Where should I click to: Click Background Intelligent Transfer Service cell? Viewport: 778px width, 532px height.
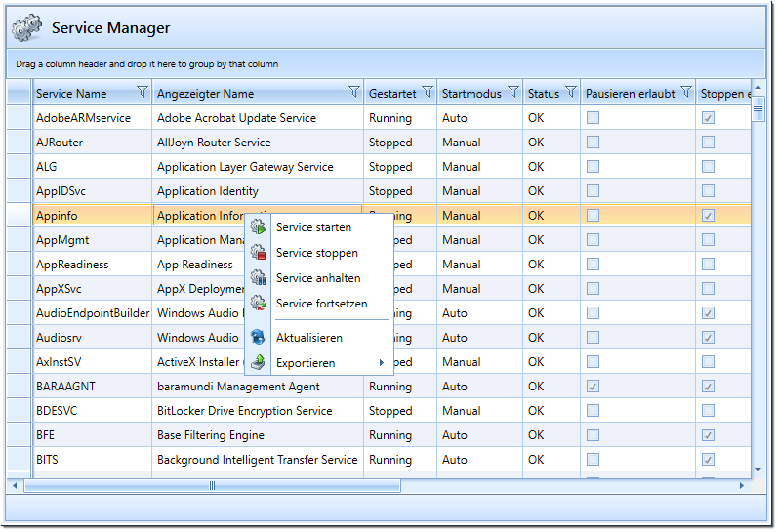point(258,460)
